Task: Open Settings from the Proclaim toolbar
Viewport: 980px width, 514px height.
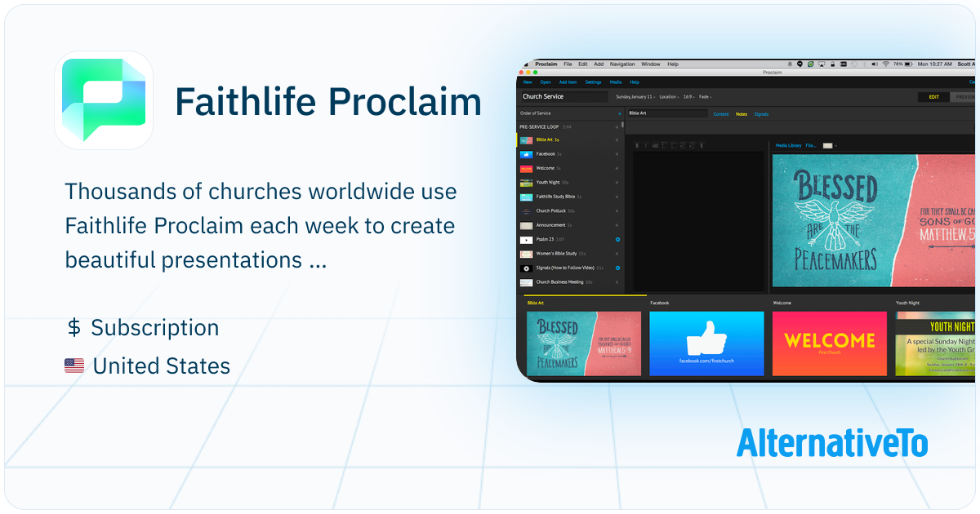Action: point(593,82)
